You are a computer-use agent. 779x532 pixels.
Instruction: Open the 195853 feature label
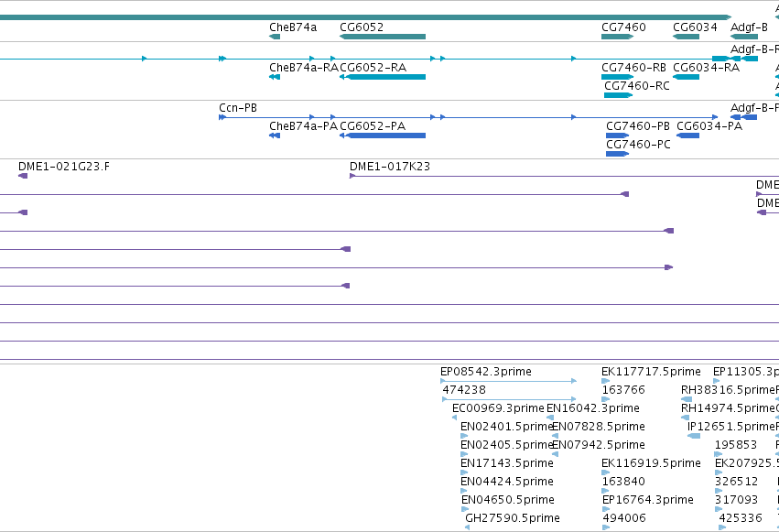click(736, 445)
